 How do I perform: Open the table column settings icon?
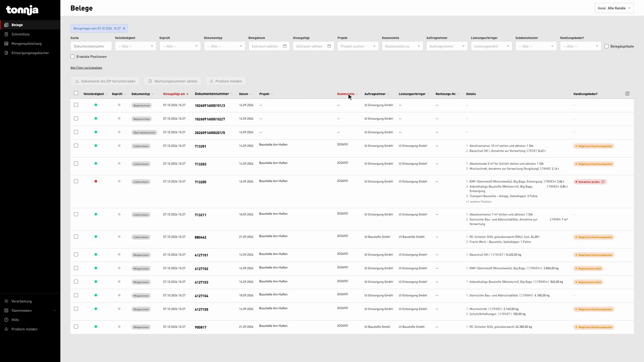point(628,94)
